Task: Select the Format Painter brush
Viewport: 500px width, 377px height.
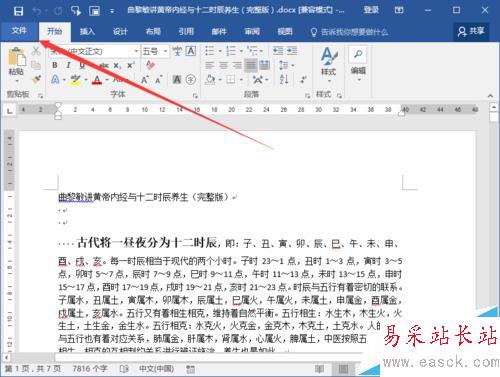Action: point(36,79)
